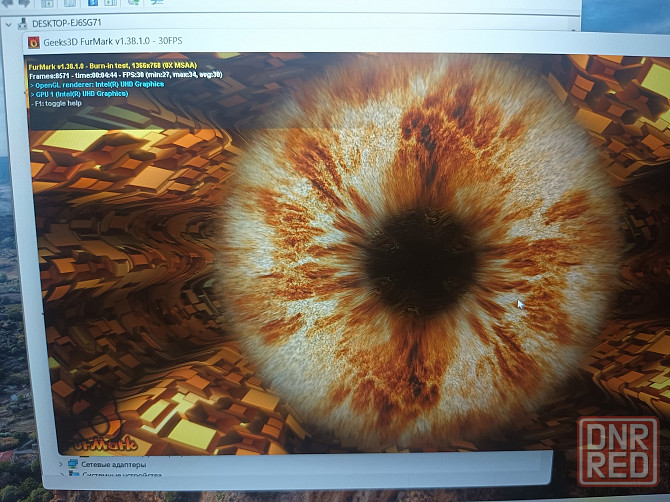
Task: Expand the Сетевые адаптеры category
Action: coord(61,464)
